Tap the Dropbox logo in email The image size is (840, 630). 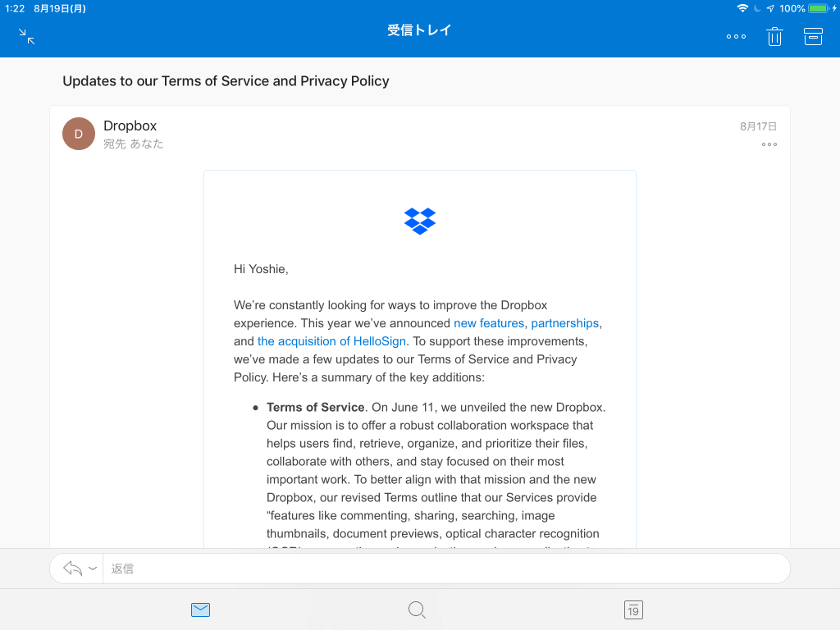point(420,221)
